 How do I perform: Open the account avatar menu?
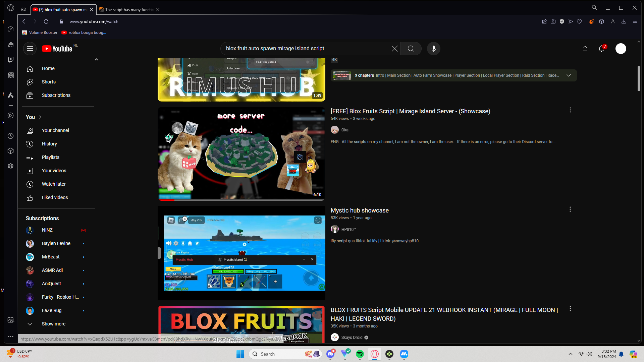point(621,49)
